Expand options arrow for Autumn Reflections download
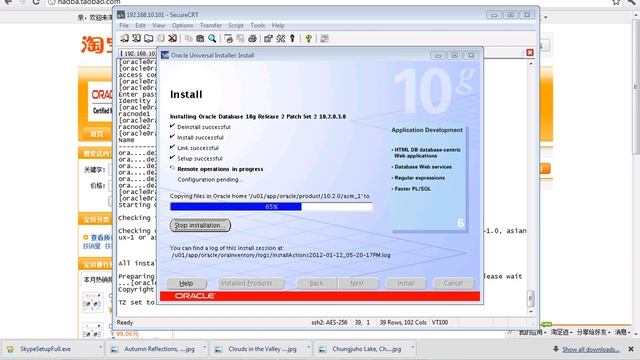Viewport: 640px width, 360px height. pos(204,348)
